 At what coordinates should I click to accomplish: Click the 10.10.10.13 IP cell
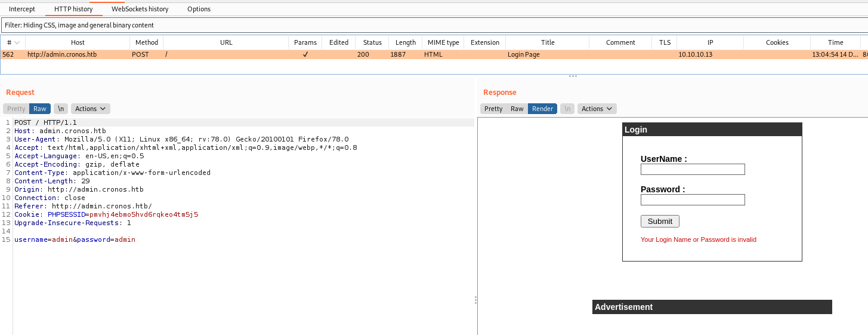click(696, 54)
